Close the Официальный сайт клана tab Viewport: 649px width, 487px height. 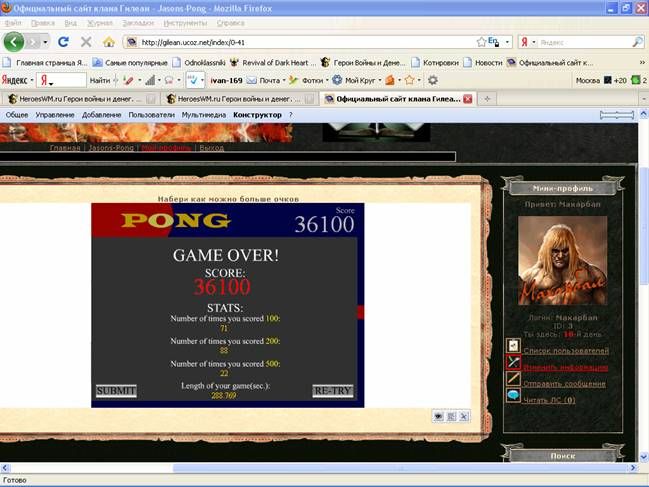click(468, 99)
